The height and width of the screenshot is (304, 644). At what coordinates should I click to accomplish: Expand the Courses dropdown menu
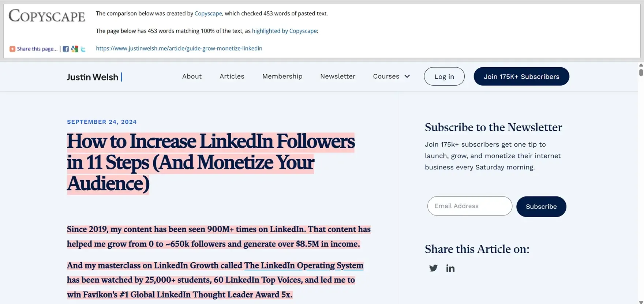coord(386,76)
